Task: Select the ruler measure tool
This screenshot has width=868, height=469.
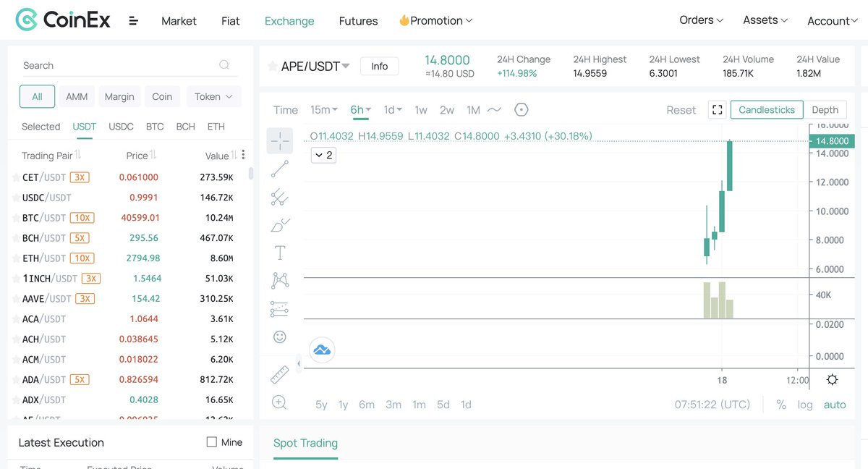Action: (x=280, y=374)
